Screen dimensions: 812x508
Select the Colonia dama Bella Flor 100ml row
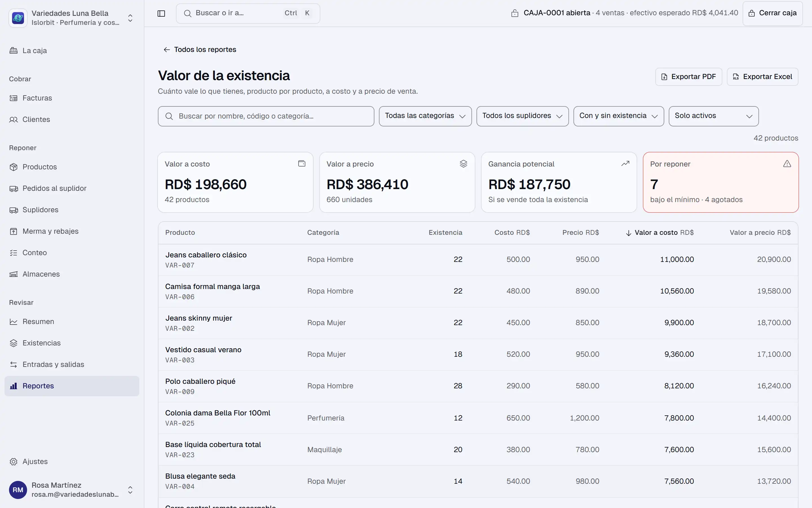(478, 418)
